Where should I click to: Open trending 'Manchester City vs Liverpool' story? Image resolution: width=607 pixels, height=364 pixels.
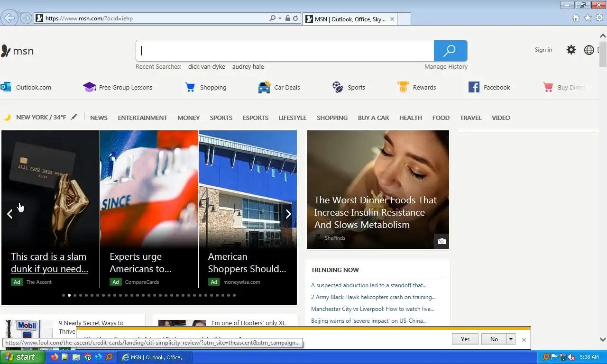[x=372, y=309]
